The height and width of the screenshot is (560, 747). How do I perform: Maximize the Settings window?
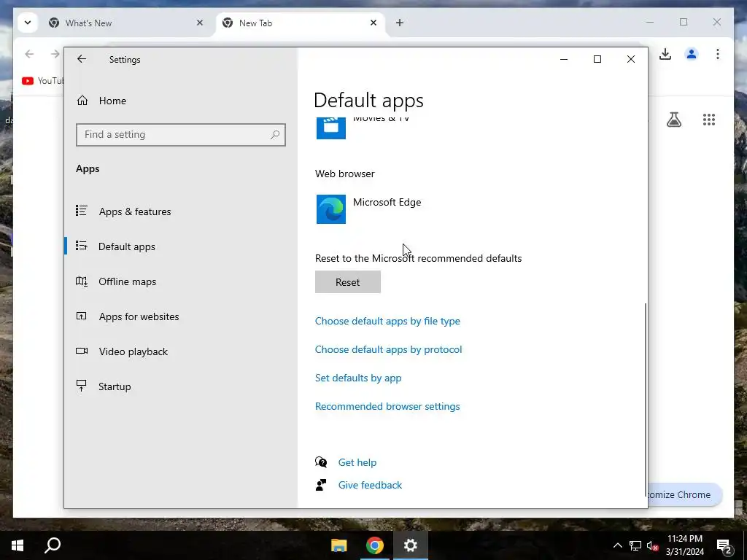597,59
